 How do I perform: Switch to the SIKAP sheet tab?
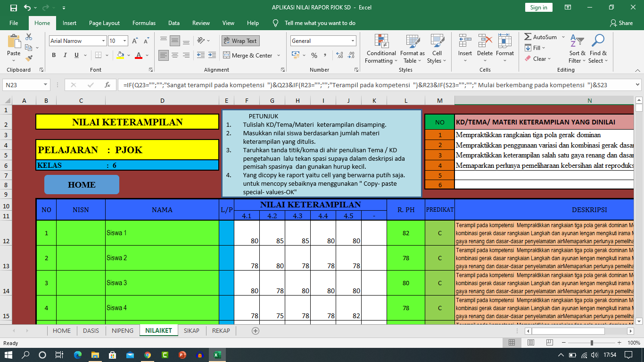tap(191, 331)
